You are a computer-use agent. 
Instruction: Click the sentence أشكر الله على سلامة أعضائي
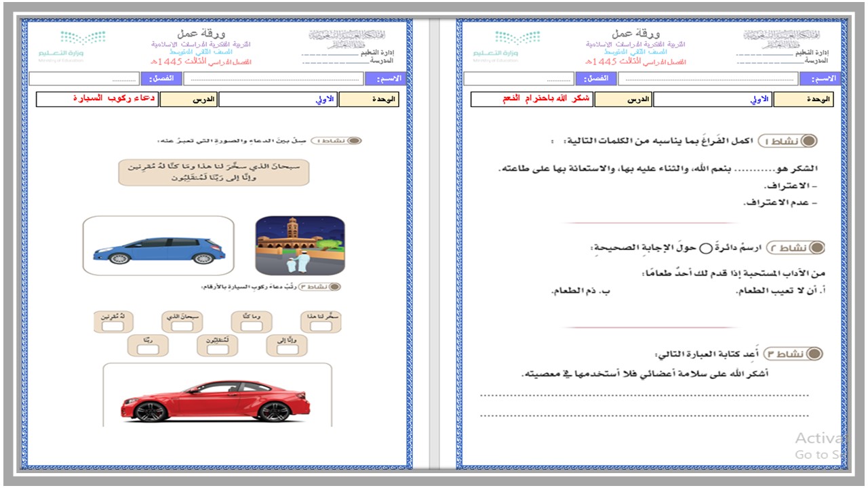645,374
